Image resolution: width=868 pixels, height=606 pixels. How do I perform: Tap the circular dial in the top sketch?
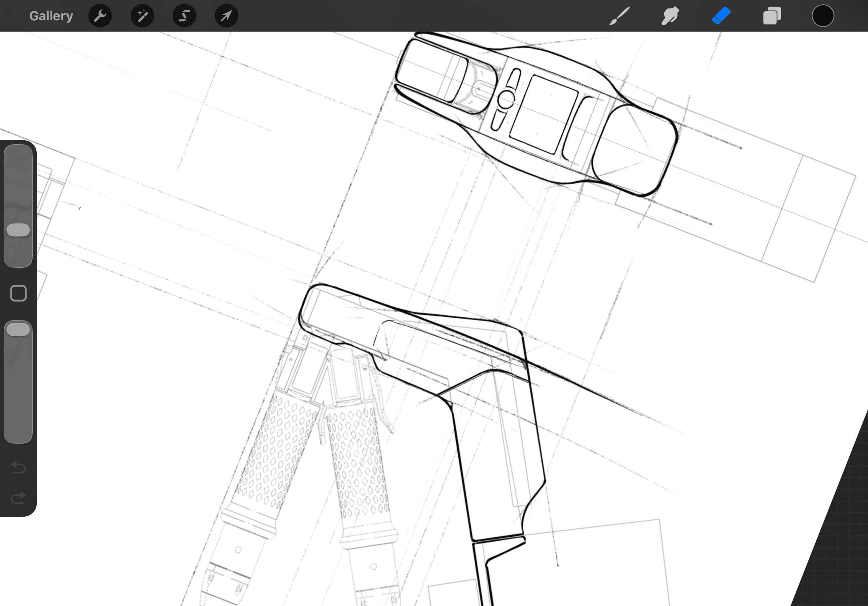(x=506, y=99)
